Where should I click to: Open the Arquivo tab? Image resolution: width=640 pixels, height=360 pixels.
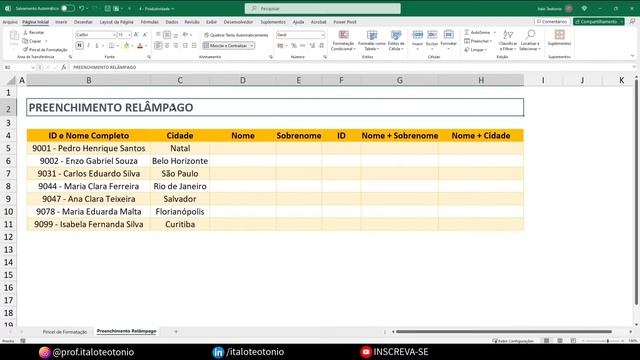10,22
